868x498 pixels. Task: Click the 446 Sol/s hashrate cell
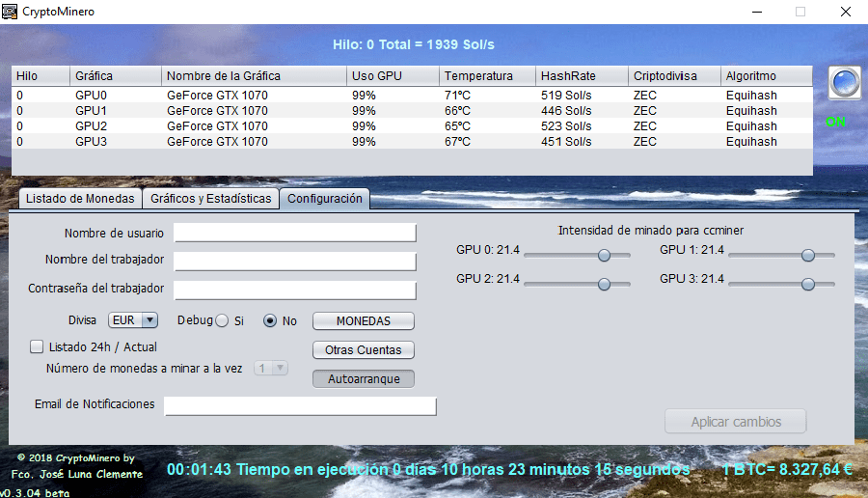point(582,111)
